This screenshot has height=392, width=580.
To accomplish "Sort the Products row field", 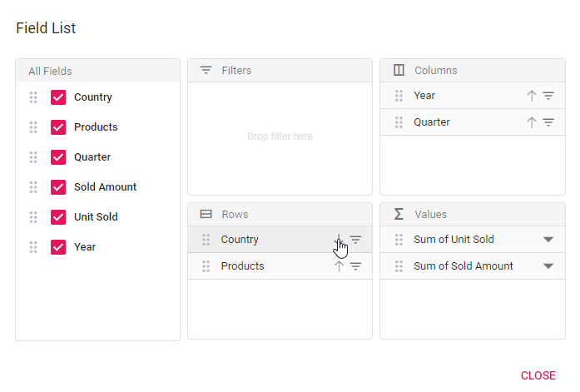I will [339, 266].
